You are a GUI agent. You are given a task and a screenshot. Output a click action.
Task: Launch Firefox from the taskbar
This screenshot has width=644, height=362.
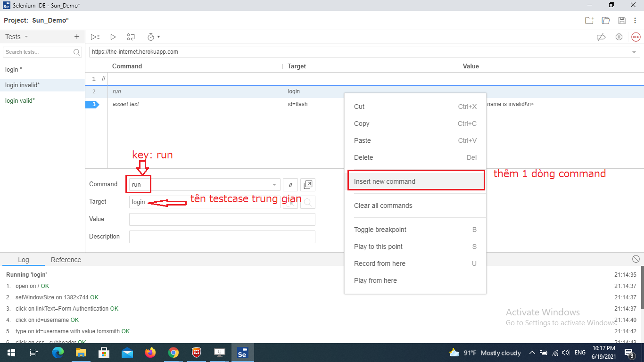(150, 353)
